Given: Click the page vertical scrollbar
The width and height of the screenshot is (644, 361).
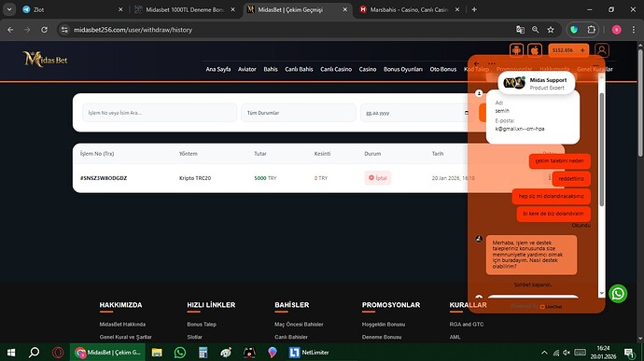Looking at the screenshot, I should 640,103.
